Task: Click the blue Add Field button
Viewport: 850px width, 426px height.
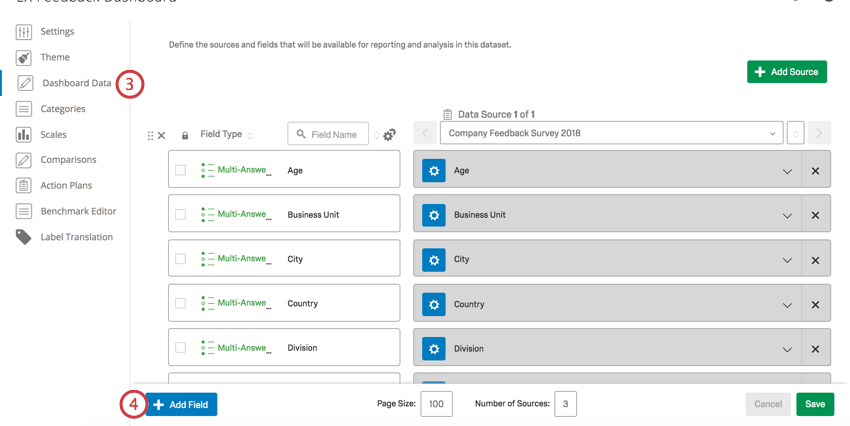Action: click(181, 404)
